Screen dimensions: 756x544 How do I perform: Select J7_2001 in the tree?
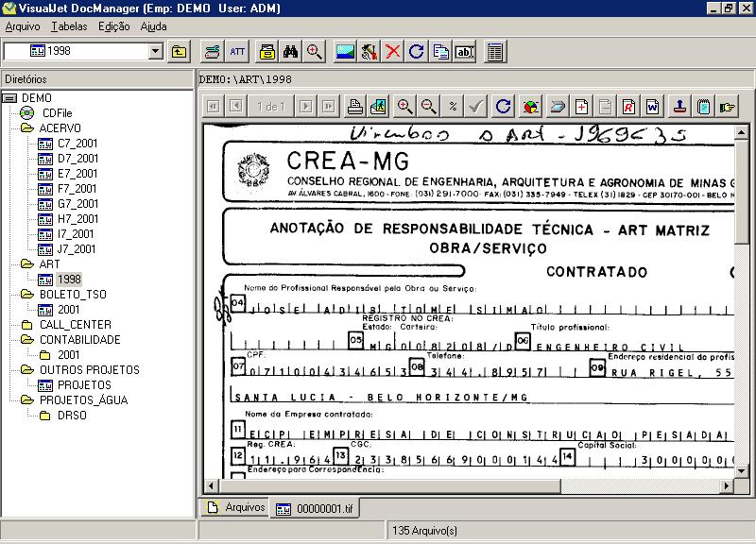pyautogui.click(x=77, y=249)
